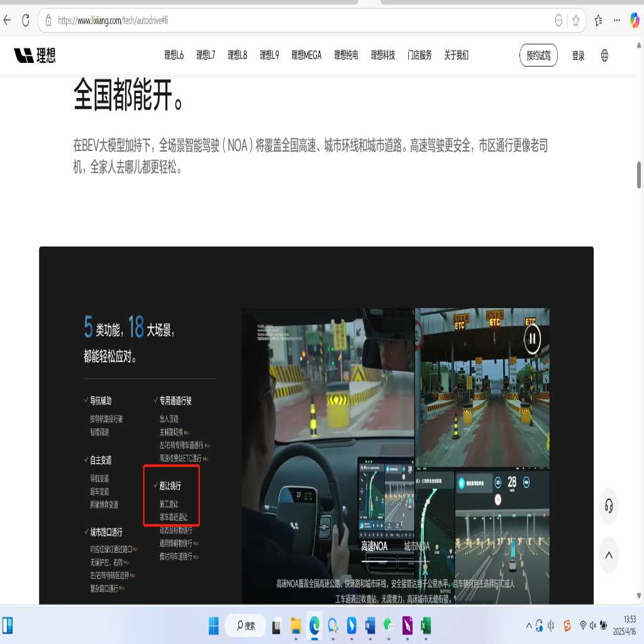Open the purple pen app in taskbar

point(408,626)
